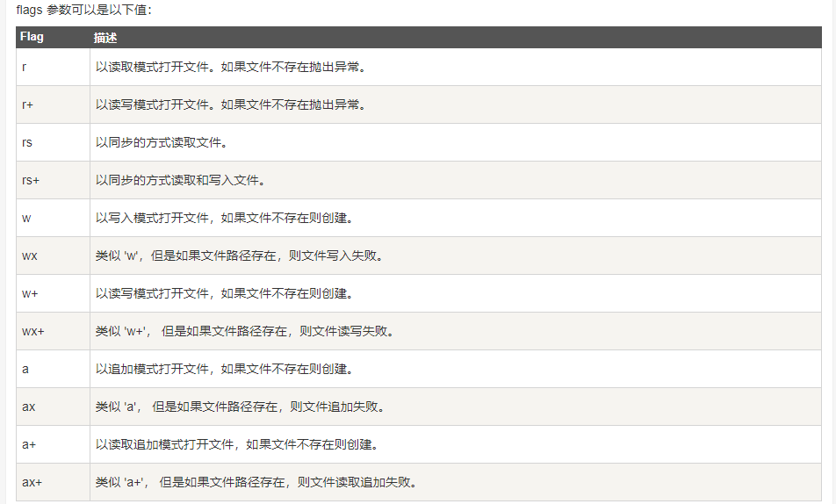Select the 'ax+' flag cell
Image resolution: width=836 pixels, height=504 pixels.
[x=53, y=482]
